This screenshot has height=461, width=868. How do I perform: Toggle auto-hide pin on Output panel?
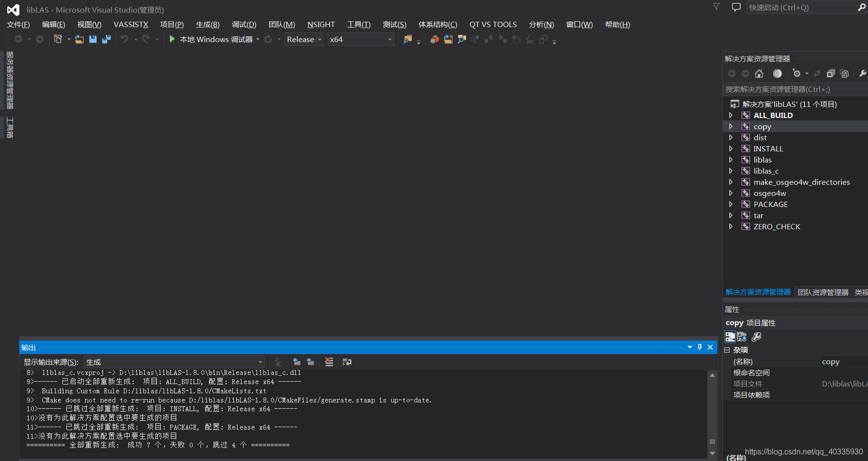[x=700, y=347]
